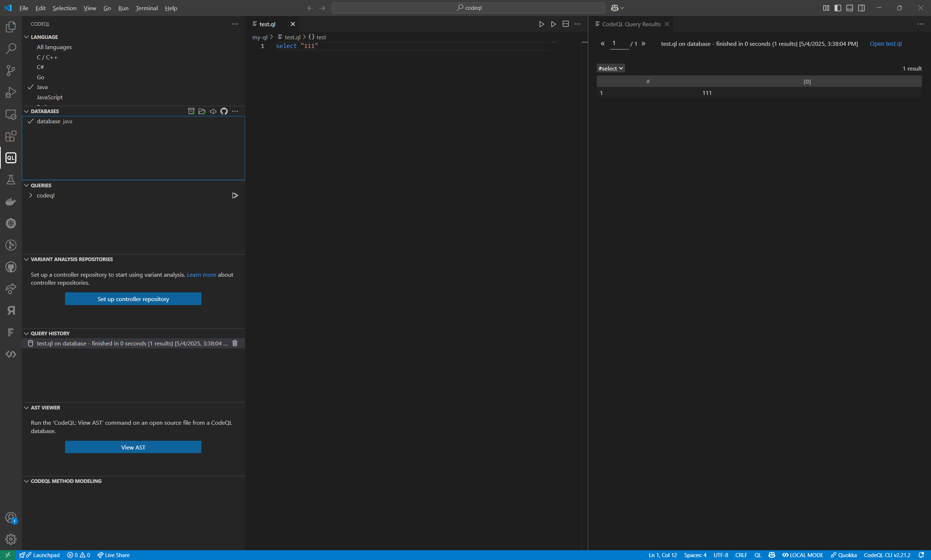This screenshot has width=931, height=560.
Task: Open the Explorer view in activity bar
Action: click(x=11, y=27)
